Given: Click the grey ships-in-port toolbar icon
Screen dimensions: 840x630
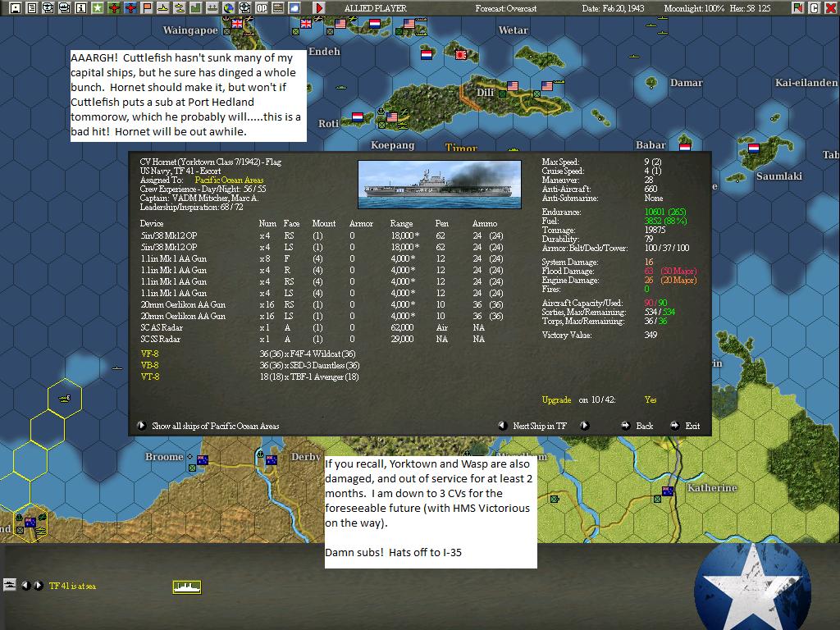Looking at the screenshot, I should [212, 8].
